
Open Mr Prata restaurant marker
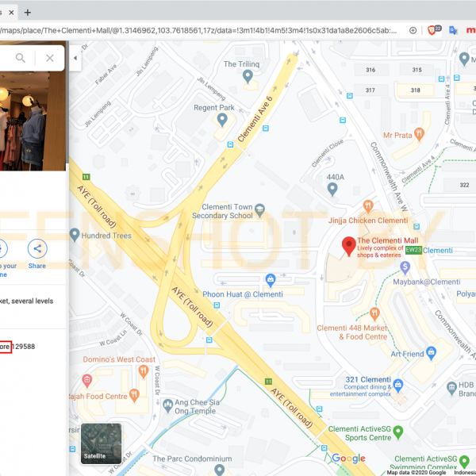point(419,135)
